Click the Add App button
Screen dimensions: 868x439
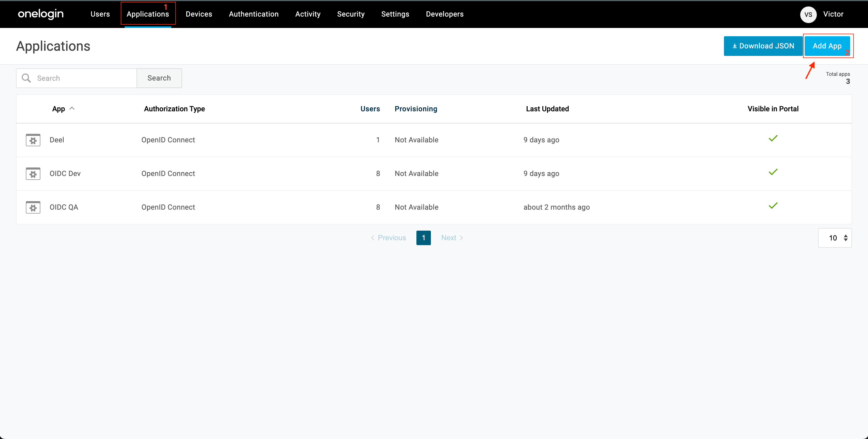tap(827, 46)
